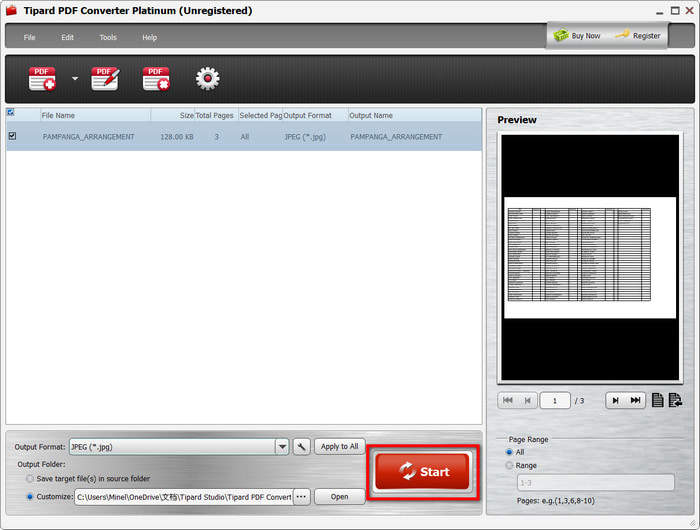This screenshot has width=700, height=530.
Task: Open the Help menu
Action: (x=150, y=38)
